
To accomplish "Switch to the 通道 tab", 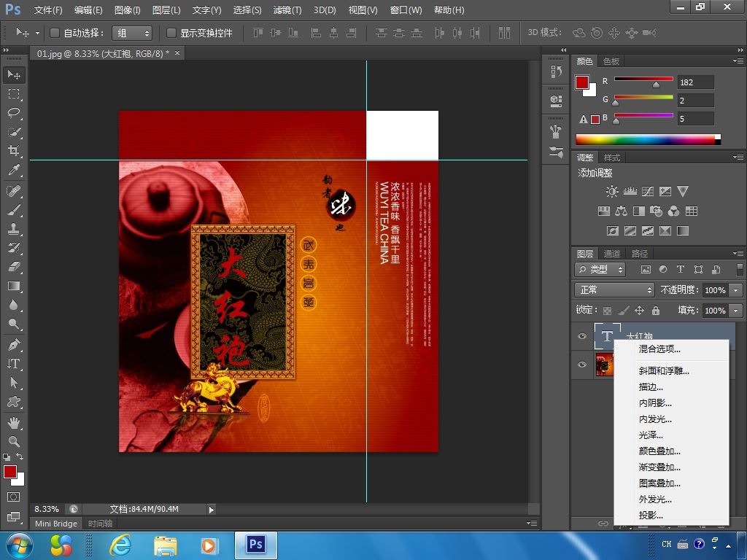I will pyautogui.click(x=612, y=253).
